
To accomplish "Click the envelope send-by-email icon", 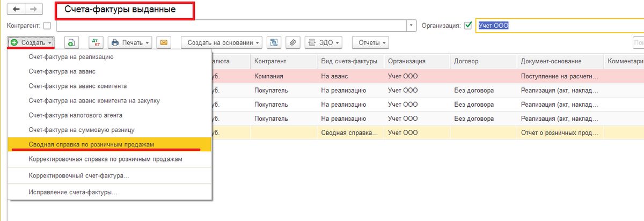I will click(163, 42).
